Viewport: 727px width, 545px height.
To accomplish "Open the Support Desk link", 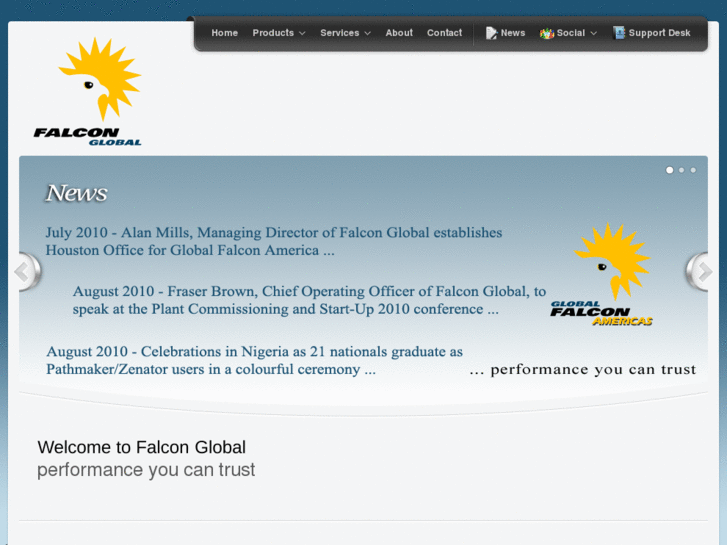I will coord(659,33).
